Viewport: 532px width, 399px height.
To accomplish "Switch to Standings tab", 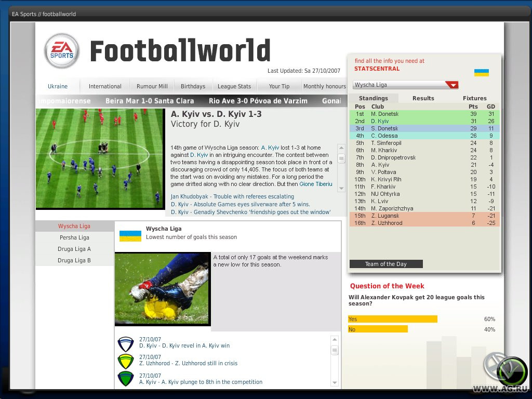I will point(373,98).
